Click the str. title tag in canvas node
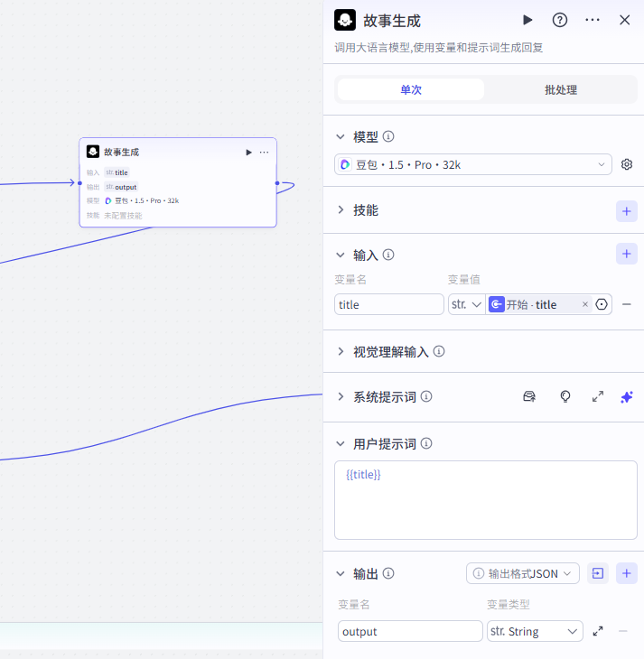This screenshot has width=644, height=659. [117, 172]
